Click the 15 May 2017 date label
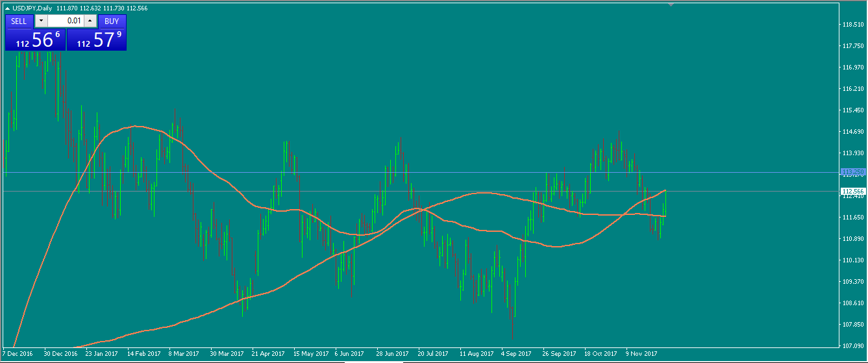 tap(310, 354)
